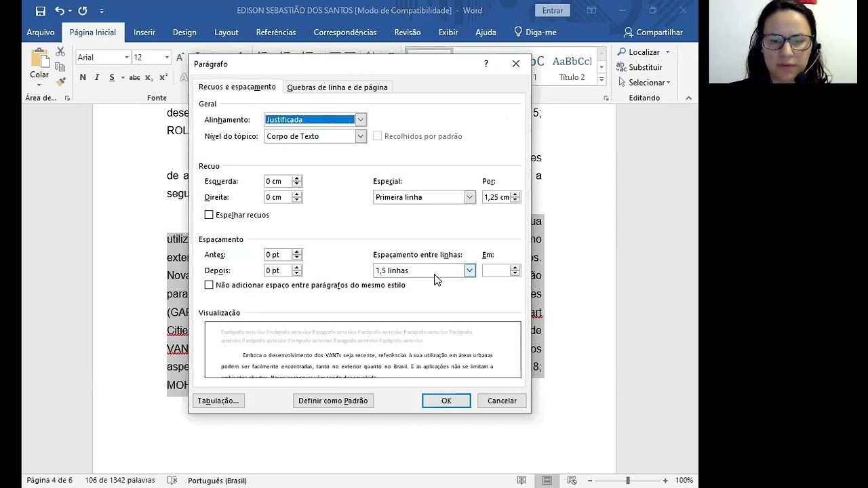Viewport: 868px width, 488px height.
Task: Click the Antes spacing field
Action: [277, 255]
